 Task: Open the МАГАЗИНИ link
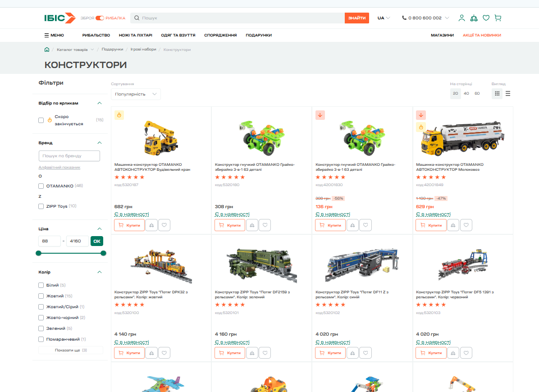pos(443,35)
